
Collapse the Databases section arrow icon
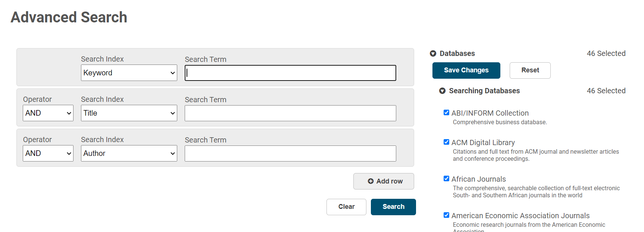(x=433, y=54)
